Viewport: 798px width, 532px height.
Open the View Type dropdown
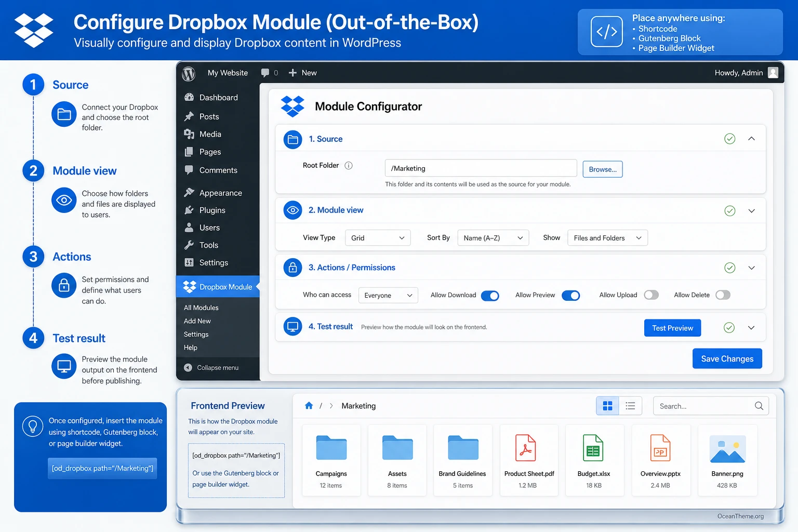(378, 238)
